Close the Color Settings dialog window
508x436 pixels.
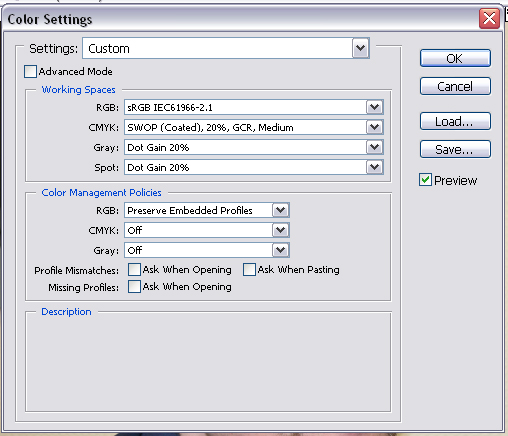click(489, 18)
